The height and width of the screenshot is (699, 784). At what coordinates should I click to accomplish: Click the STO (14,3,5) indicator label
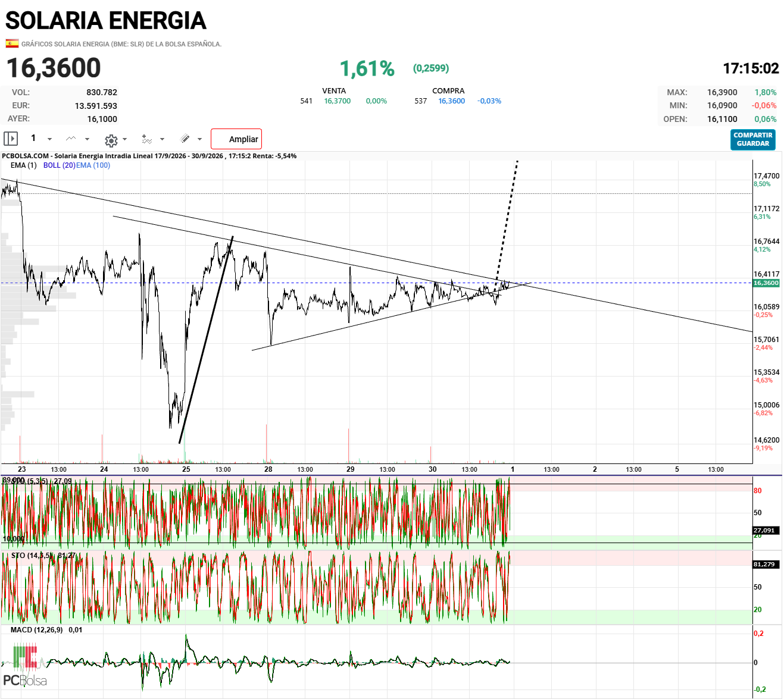pos(33,556)
